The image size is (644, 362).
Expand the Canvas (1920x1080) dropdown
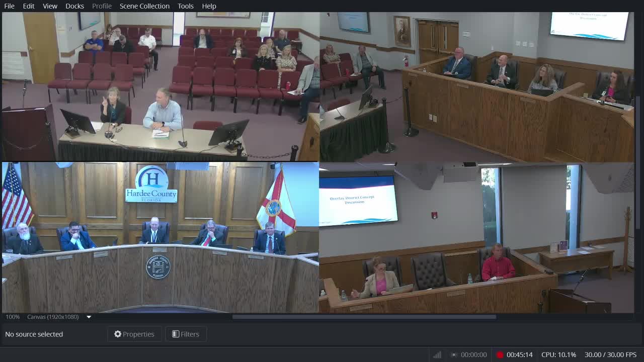89,317
